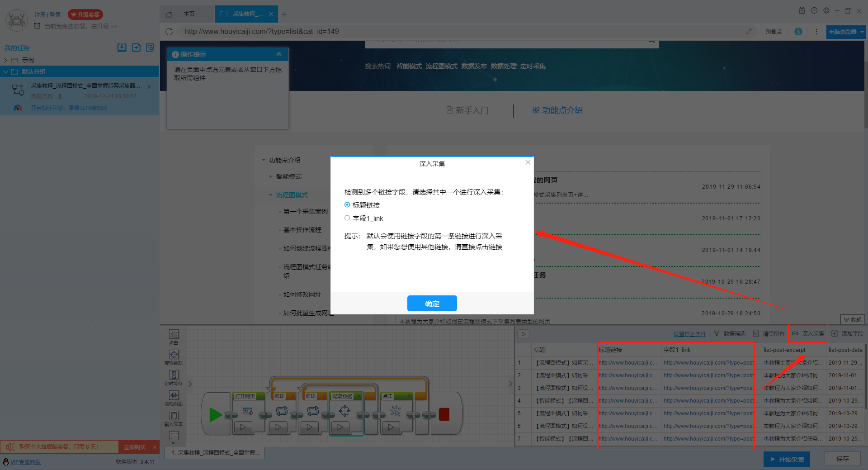Select the 输入文本 component icon

pos(174,416)
